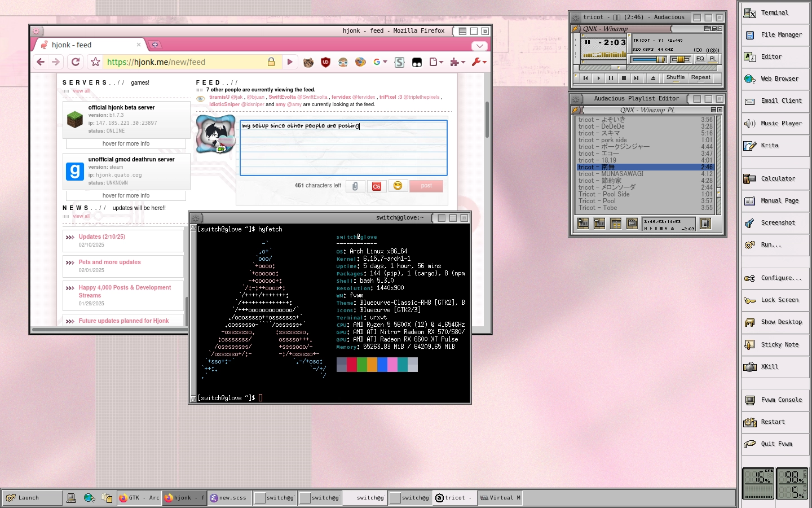Select the hjonk - feed browser tab
The width and height of the screenshot is (812, 508).
coord(90,45)
